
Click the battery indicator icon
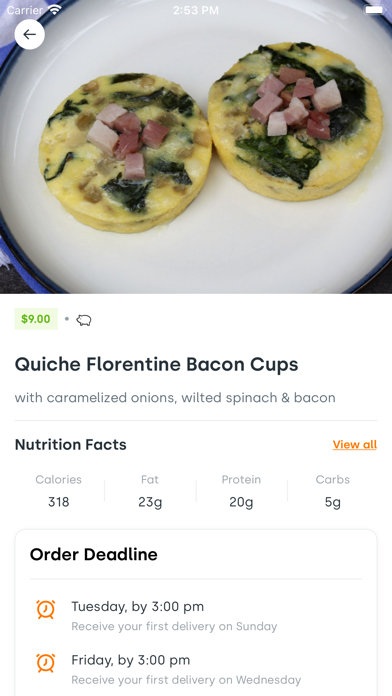[375, 10]
